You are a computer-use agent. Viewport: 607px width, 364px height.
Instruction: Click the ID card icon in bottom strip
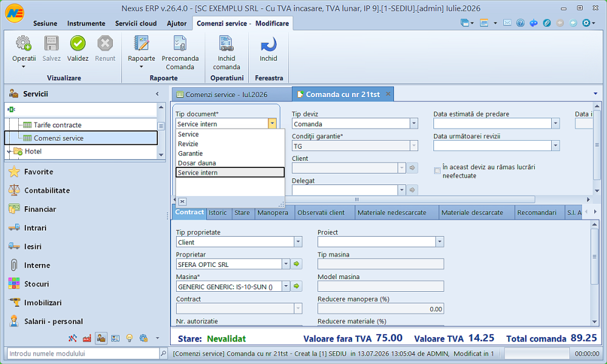[x=115, y=338]
